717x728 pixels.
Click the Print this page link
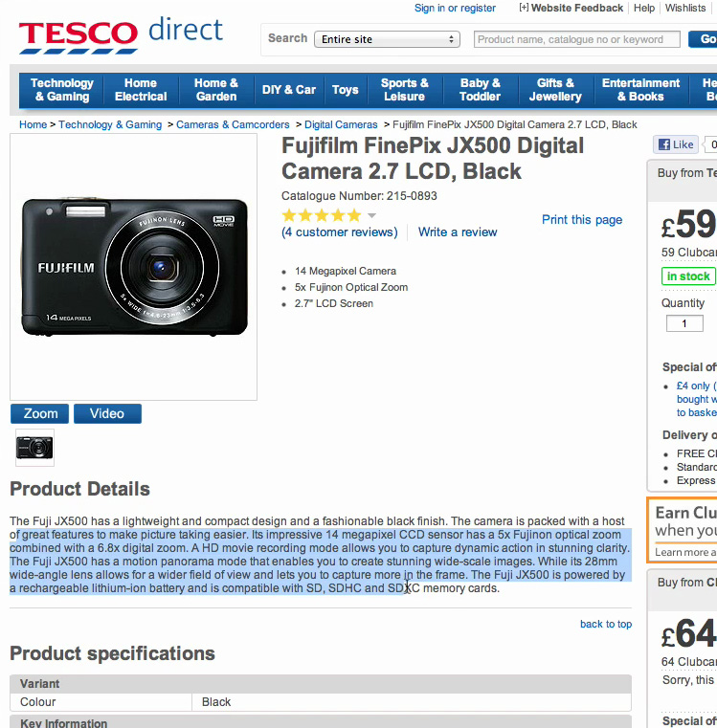click(x=582, y=220)
